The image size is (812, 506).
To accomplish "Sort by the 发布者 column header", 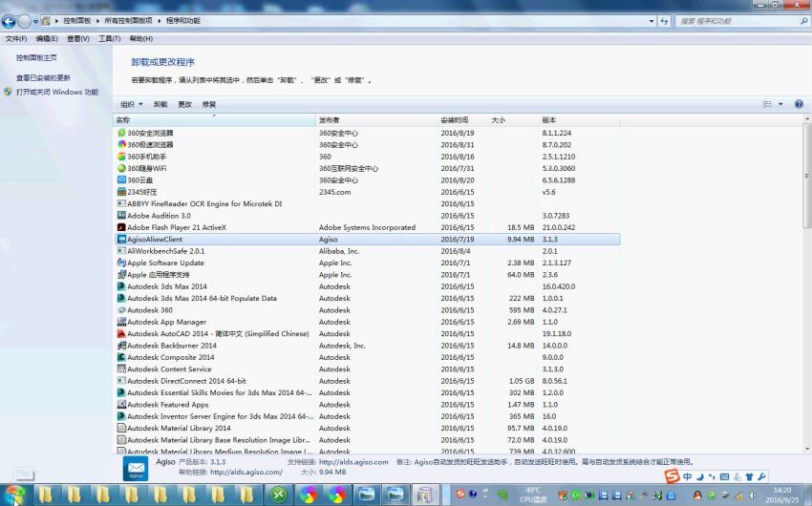I will (376, 120).
